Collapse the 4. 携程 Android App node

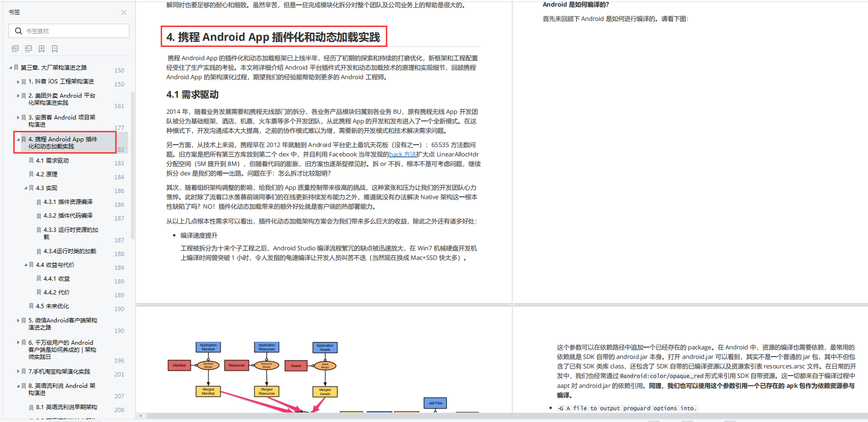point(18,139)
